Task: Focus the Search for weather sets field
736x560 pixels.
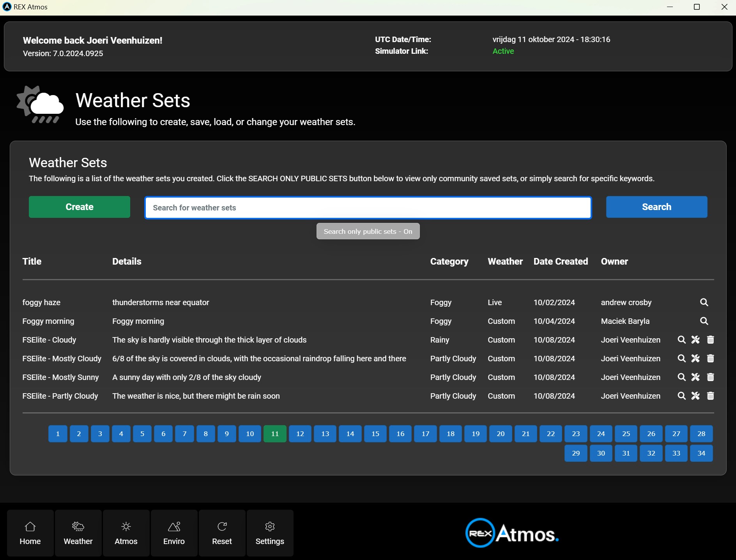Action: click(368, 208)
